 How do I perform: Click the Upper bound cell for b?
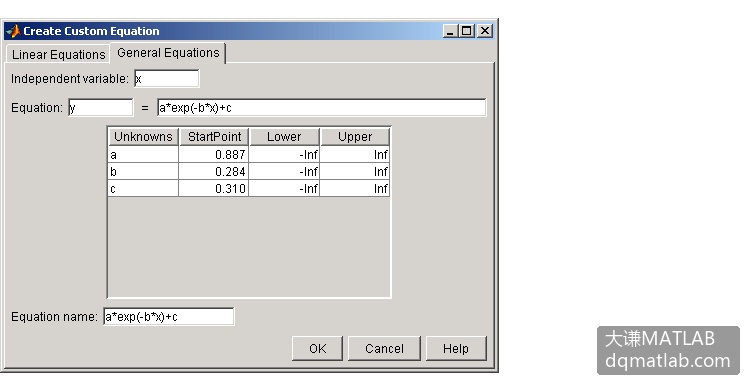[354, 171]
